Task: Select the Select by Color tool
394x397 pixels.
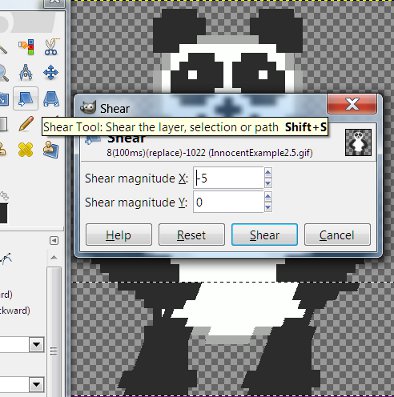Action: click(x=26, y=47)
